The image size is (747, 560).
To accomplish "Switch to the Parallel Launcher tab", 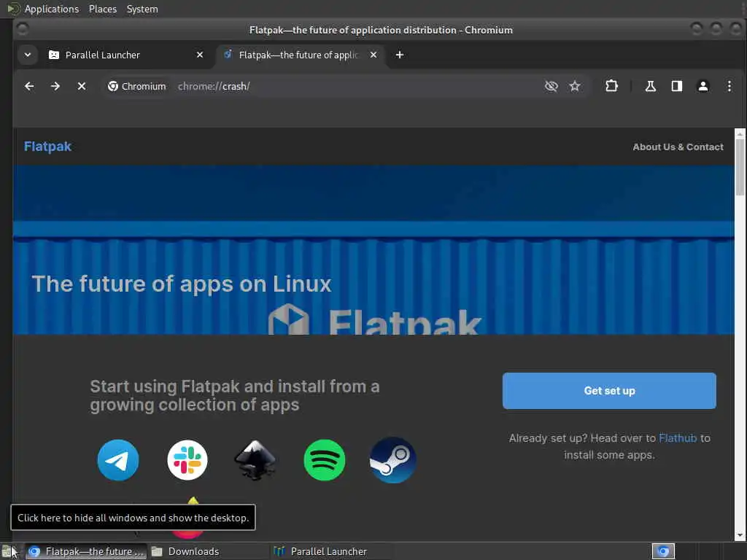I will coord(125,55).
